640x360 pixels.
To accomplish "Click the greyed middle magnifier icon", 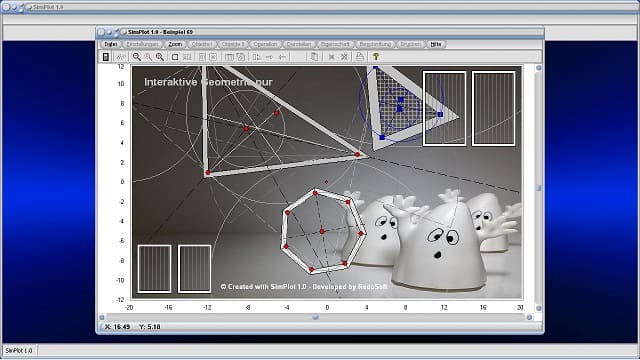I will (148, 57).
